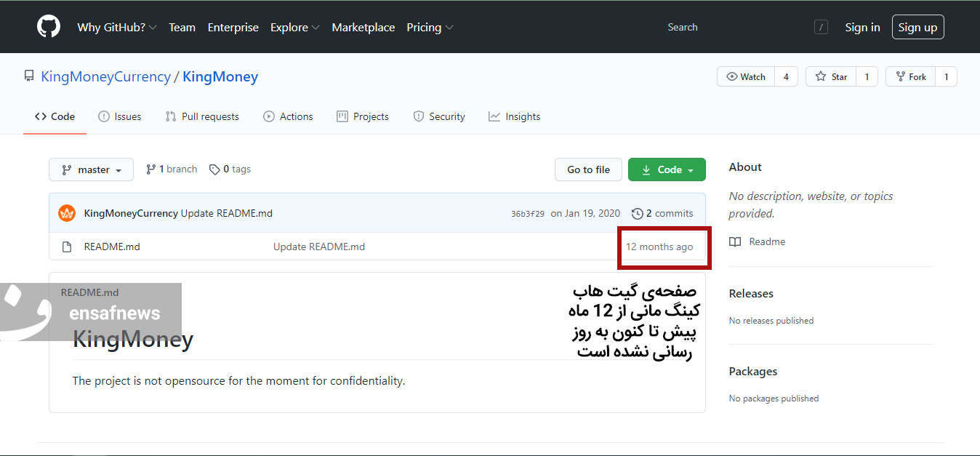Open the Pull requests tab
Image resolution: width=980 pixels, height=456 pixels.
[x=202, y=116]
